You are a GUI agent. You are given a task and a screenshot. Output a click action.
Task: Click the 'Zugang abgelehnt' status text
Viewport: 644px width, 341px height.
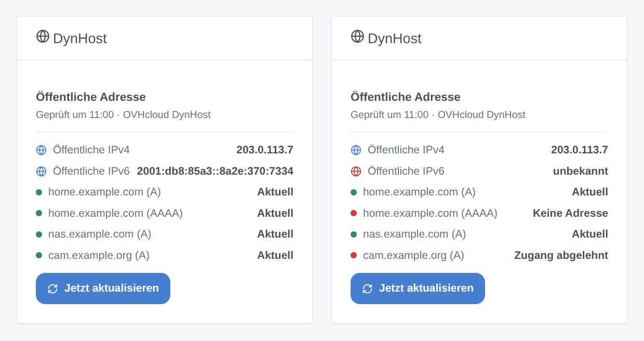click(561, 255)
